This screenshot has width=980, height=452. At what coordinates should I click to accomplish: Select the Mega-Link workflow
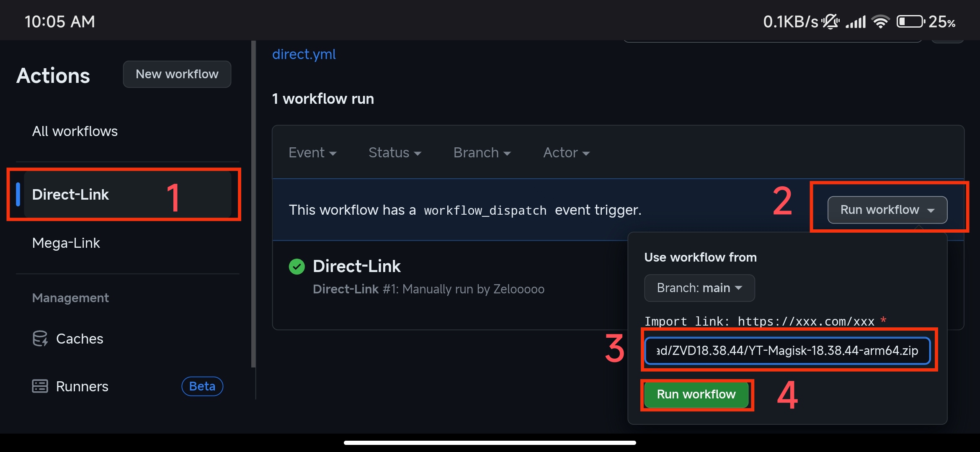[66, 243]
